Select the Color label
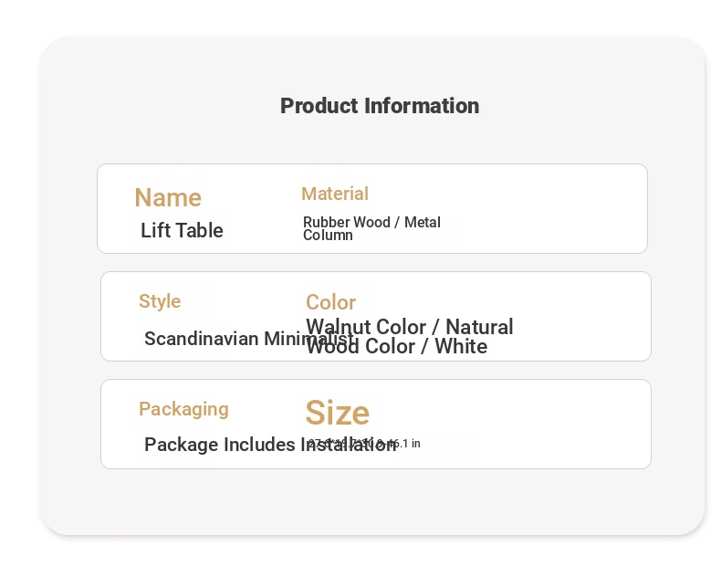This screenshot has height=588, width=721. (x=330, y=302)
